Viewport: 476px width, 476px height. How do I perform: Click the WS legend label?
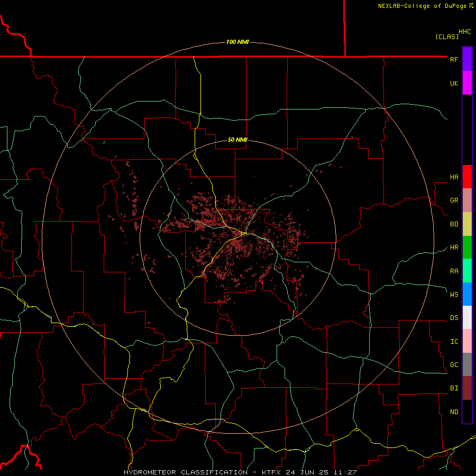[x=454, y=295]
